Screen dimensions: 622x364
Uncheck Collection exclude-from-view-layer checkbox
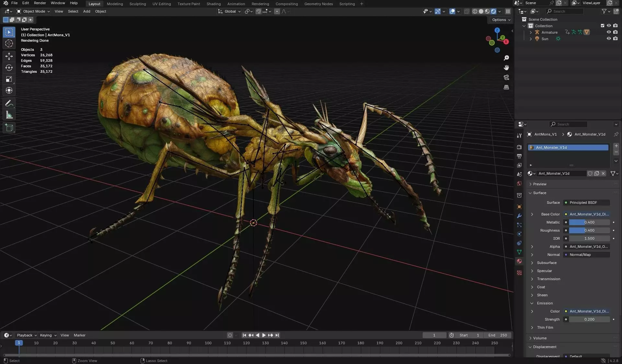(603, 26)
